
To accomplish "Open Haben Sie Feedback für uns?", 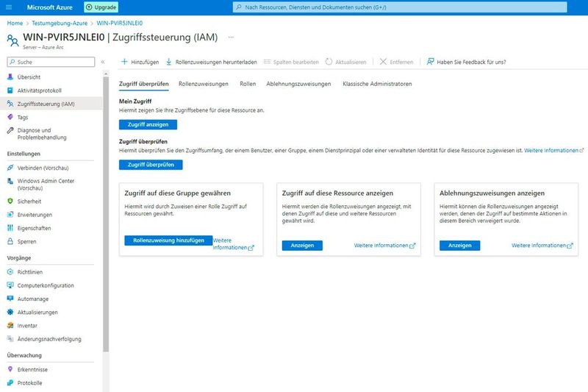I will tap(466, 62).
